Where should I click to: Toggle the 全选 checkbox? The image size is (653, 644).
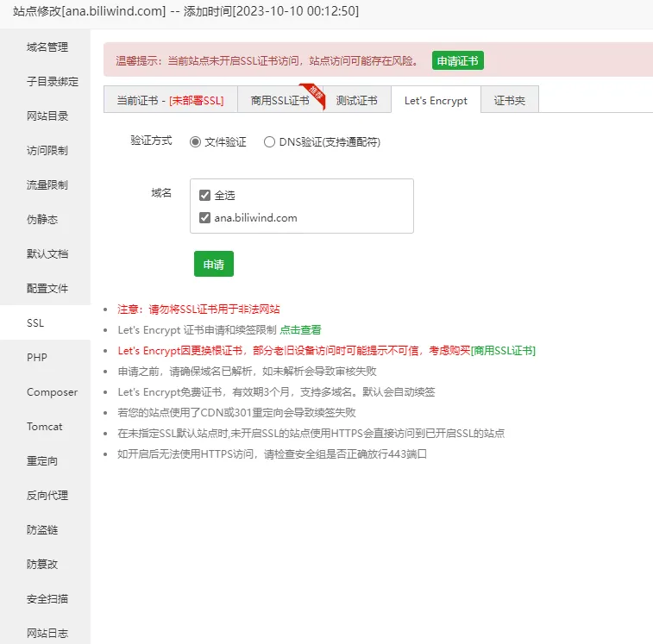[204, 196]
